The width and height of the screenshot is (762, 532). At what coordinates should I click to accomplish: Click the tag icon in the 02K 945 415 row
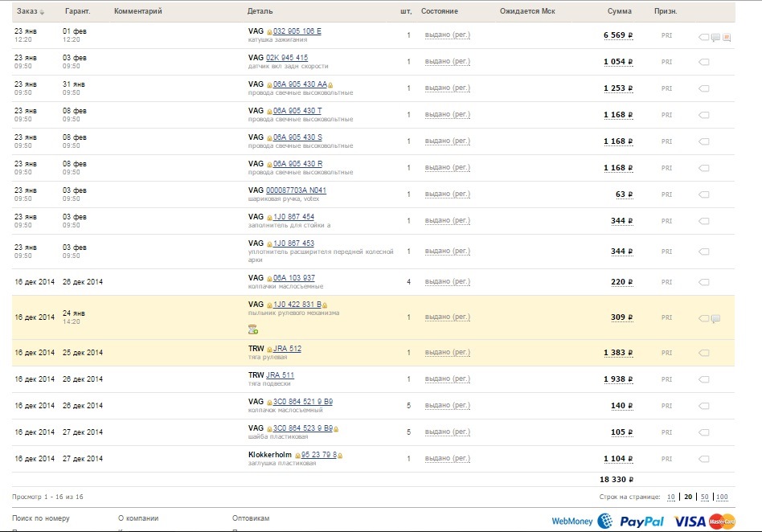coord(703,62)
